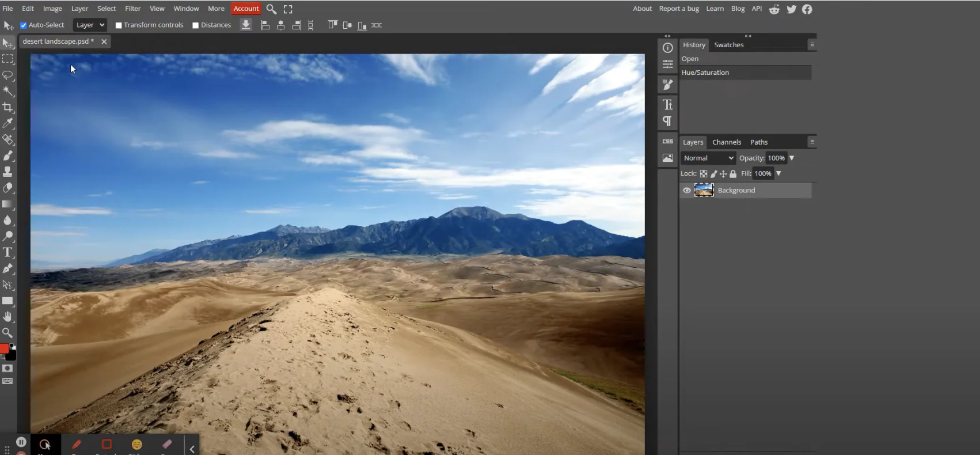This screenshot has width=980, height=455.
Task: Select the Rectangle Select tool
Action: tap(7, 59)
